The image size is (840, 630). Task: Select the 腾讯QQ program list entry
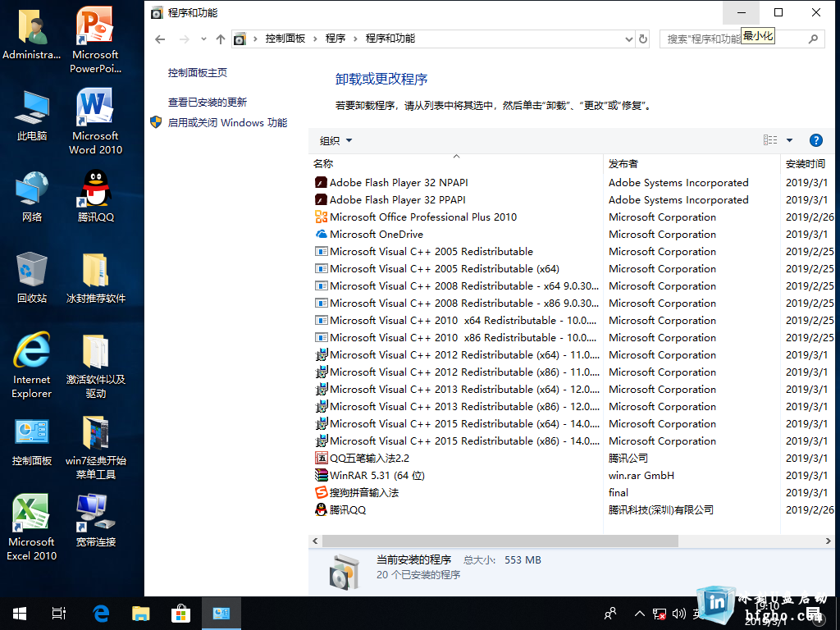tap(573, 510)
